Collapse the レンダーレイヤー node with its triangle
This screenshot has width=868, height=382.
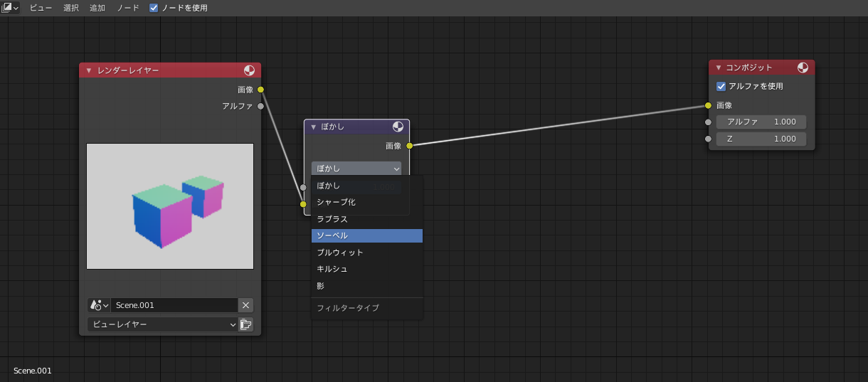pos(89,70)
